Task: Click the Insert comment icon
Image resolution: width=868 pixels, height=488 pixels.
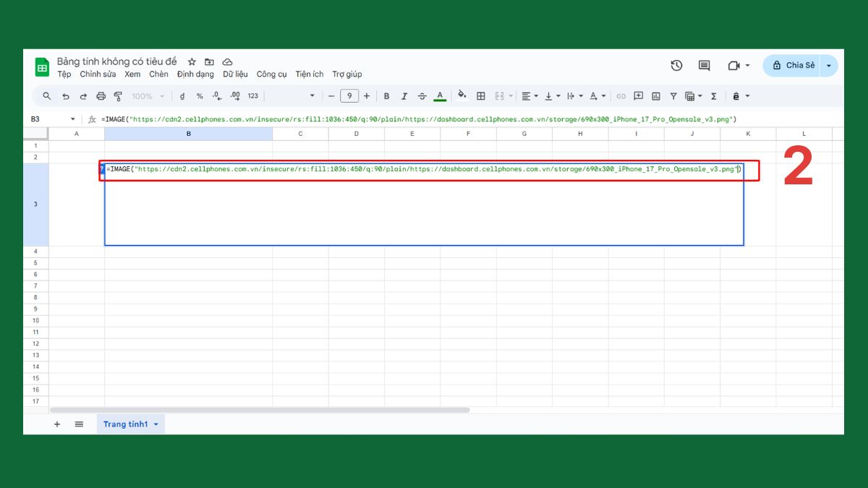Action: (x=639, y=95)
